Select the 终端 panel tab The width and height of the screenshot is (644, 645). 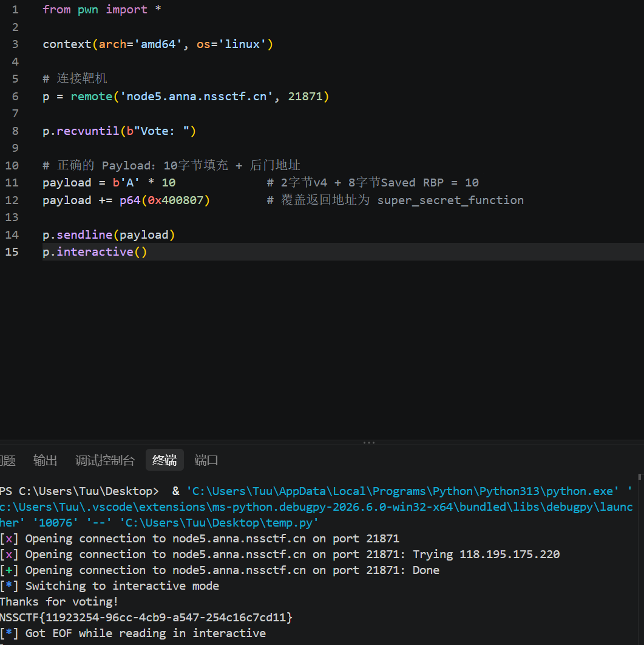tap(164, 460)
